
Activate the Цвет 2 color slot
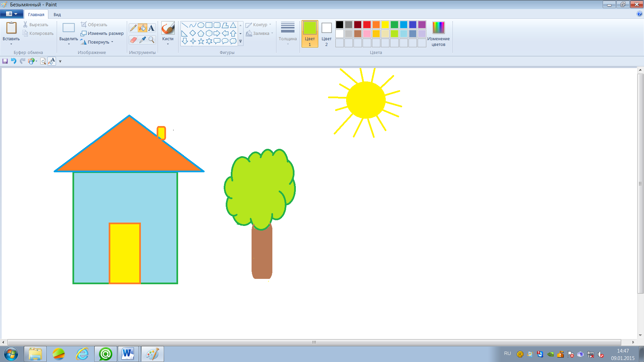point(326,34)
